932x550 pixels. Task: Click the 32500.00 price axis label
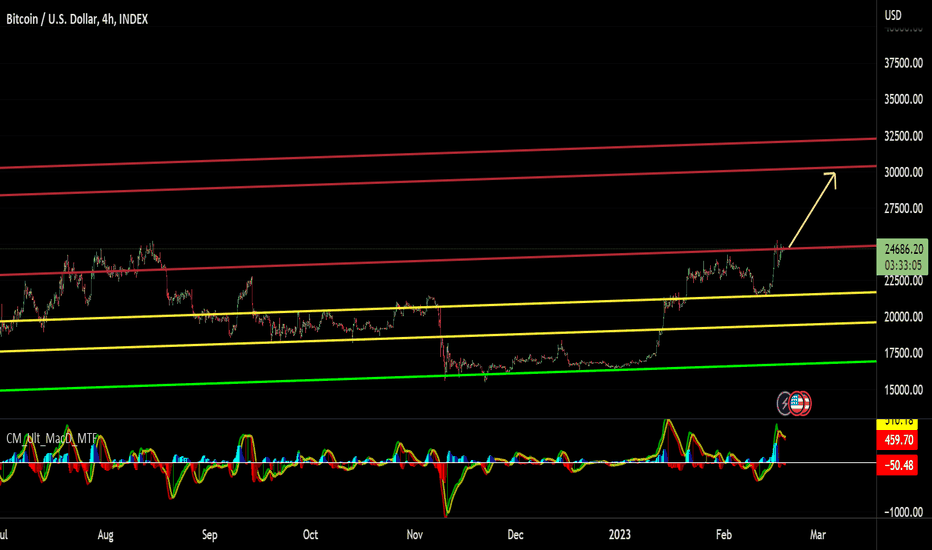click(903, 136)
